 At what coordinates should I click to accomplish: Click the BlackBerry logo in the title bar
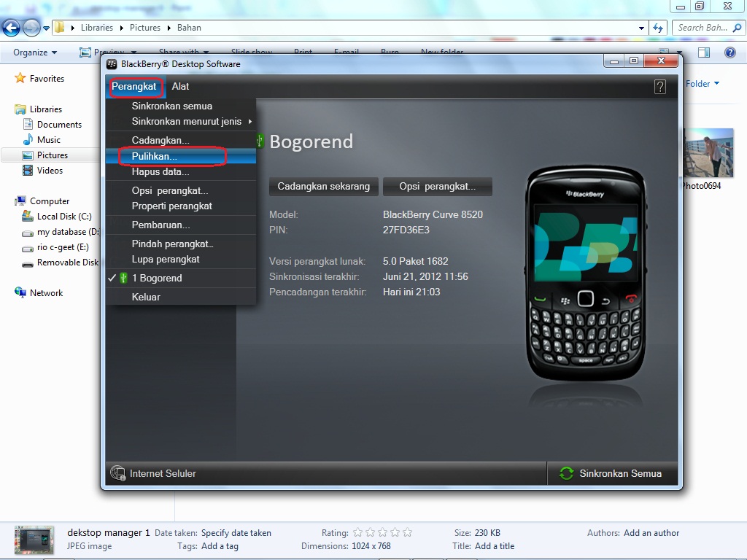click(x=111, y=64)
